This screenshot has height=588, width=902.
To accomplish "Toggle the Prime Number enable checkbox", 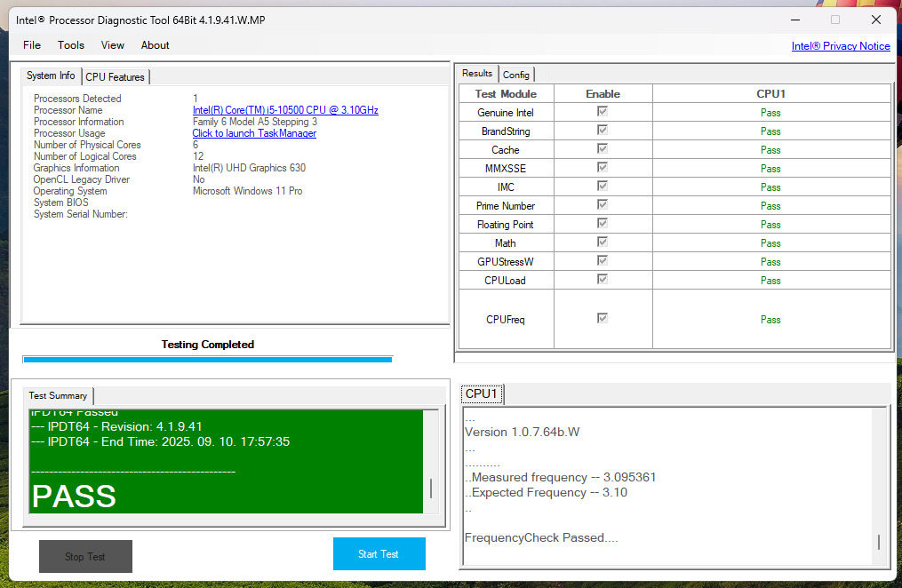I will [603, 204].
